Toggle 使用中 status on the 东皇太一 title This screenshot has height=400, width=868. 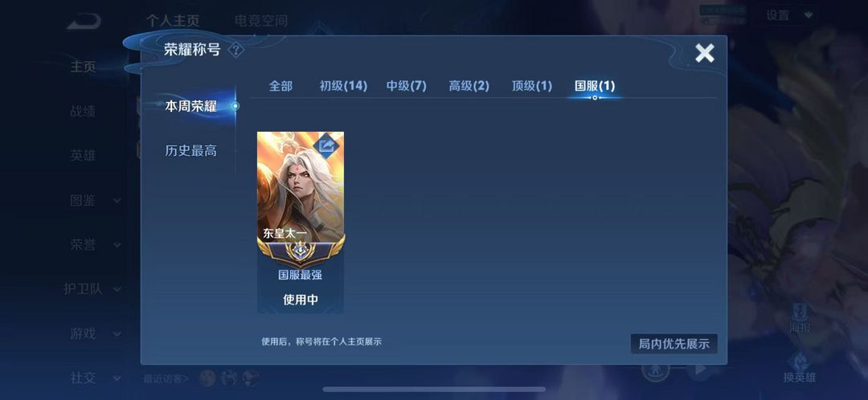301,300
